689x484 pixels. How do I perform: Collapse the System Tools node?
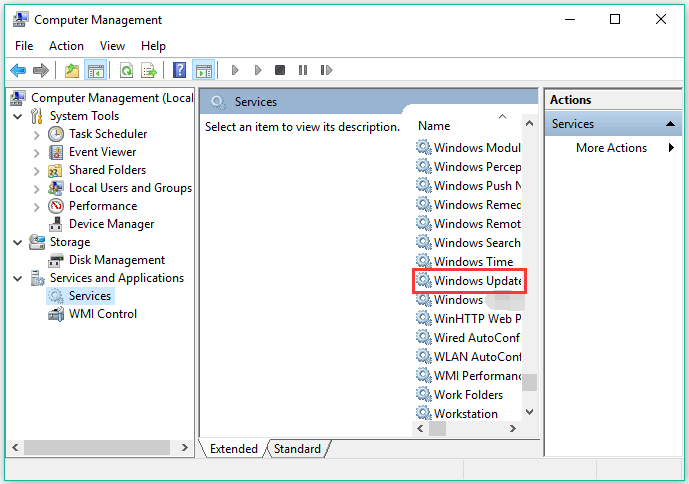point(18,116)
